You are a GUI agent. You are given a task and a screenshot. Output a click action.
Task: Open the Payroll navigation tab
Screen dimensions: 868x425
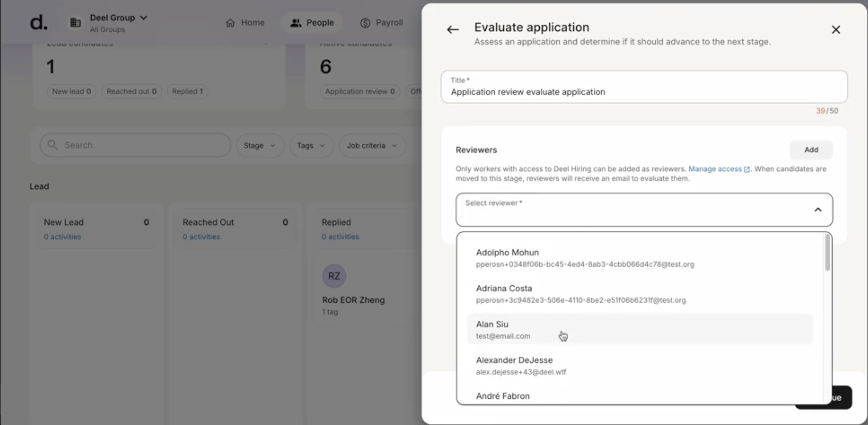click(x=381, y=23)
